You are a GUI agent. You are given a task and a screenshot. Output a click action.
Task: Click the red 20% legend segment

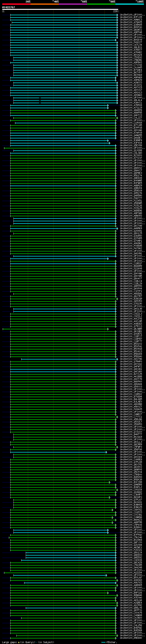click(16, 4)
